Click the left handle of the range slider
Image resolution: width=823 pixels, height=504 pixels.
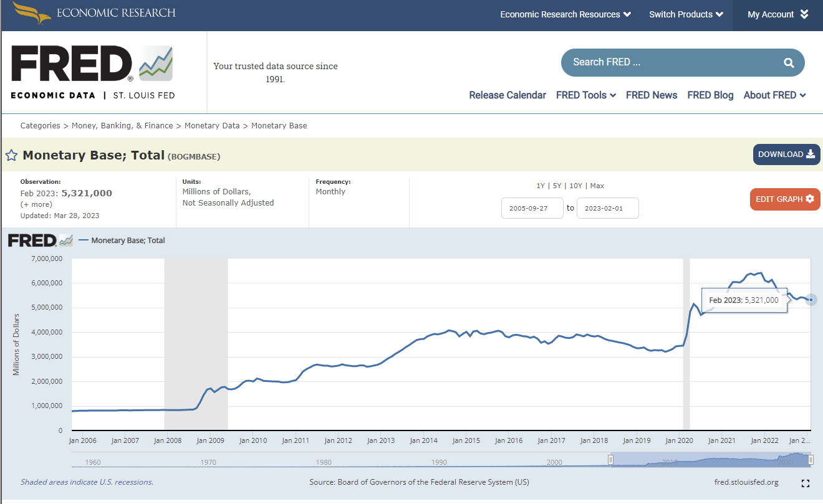pos(611,460)
